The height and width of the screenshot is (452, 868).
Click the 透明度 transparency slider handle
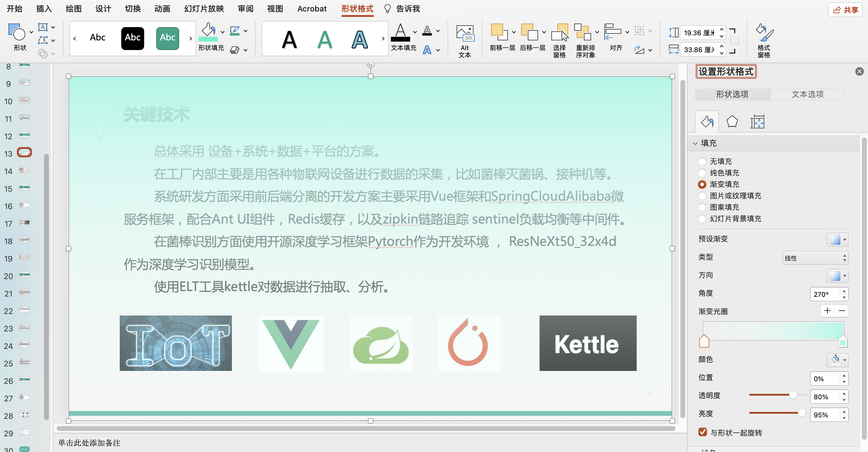coord(793,394)
